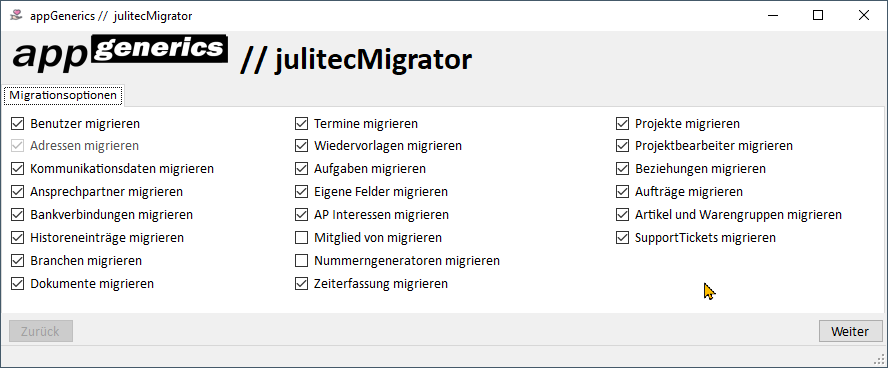Uncheck Projekte migrieren checkbox
Image resolution: width=888 pixels, height=368 pixels.
click(622, 123)
